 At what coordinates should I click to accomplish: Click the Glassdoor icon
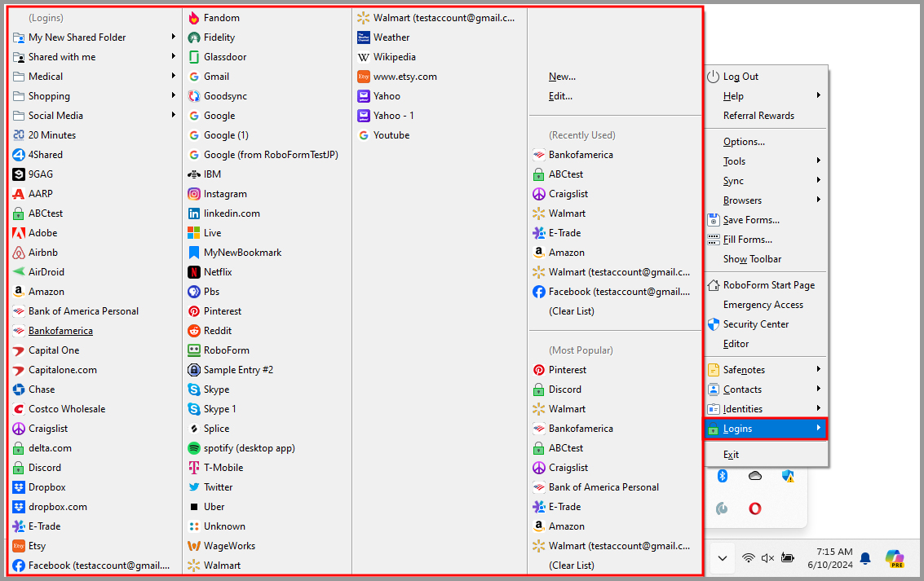194,57
